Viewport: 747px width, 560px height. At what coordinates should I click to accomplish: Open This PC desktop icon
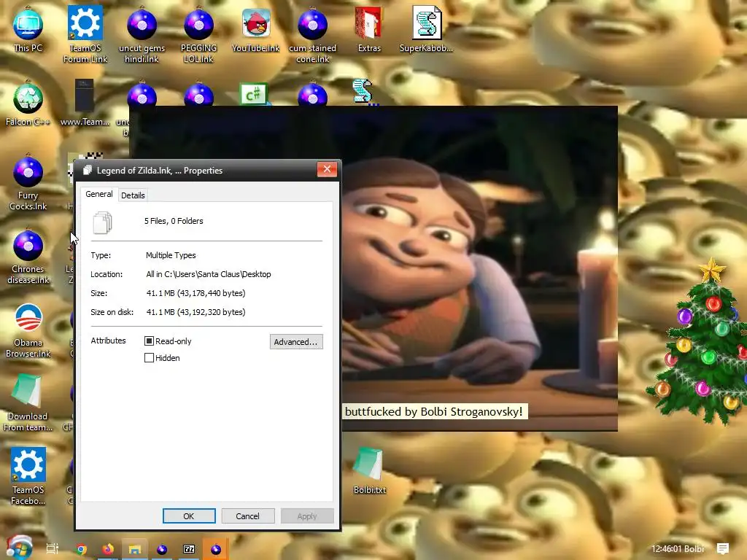coord(28,29)
